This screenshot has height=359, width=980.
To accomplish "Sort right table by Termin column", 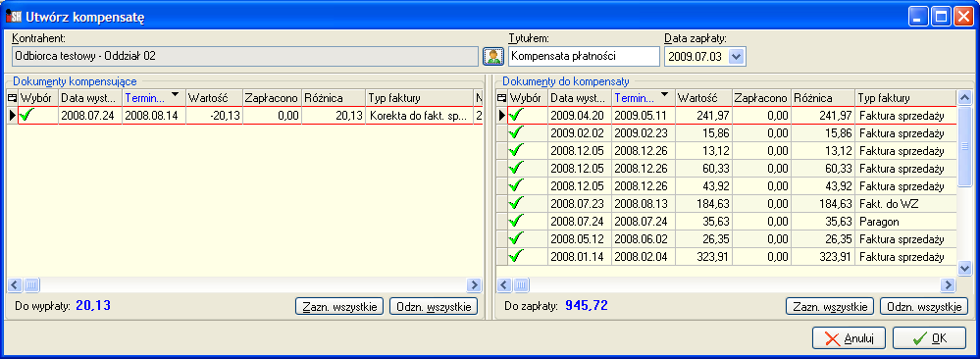I will point(644,97).
